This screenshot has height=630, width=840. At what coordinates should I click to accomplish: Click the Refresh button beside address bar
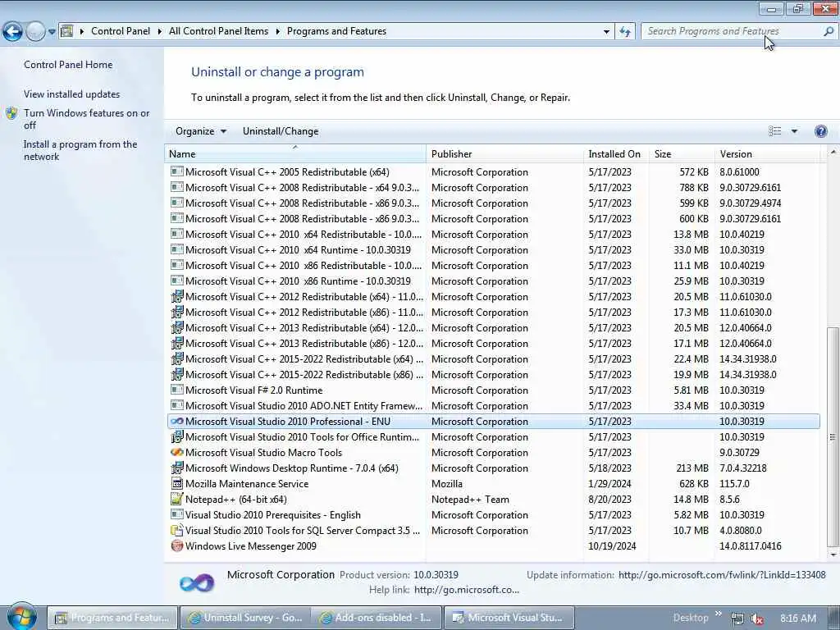click(x=624, y=32)
